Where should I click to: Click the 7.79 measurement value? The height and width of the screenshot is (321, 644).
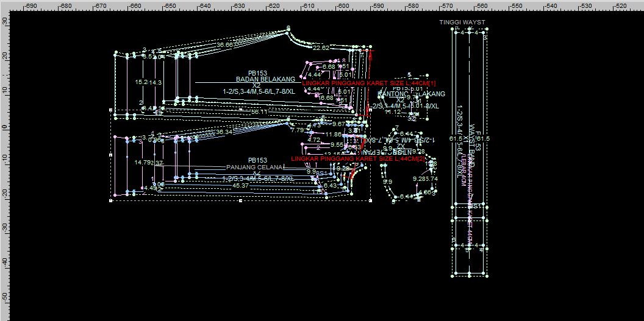(298, 130)
